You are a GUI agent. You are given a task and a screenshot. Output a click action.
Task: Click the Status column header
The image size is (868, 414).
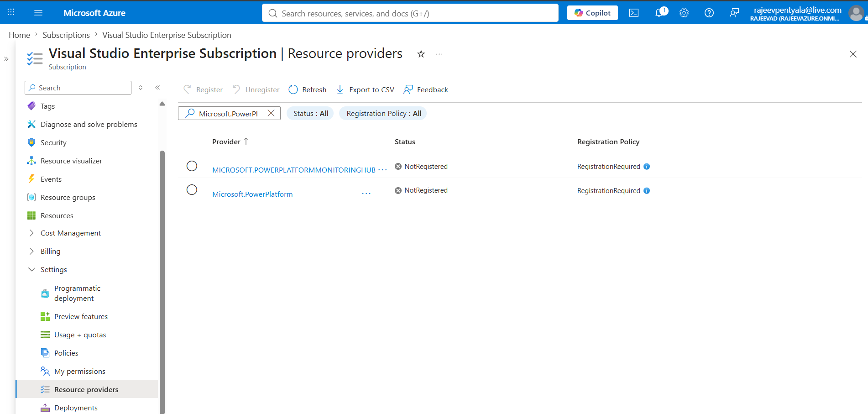(x=405, y=141)
